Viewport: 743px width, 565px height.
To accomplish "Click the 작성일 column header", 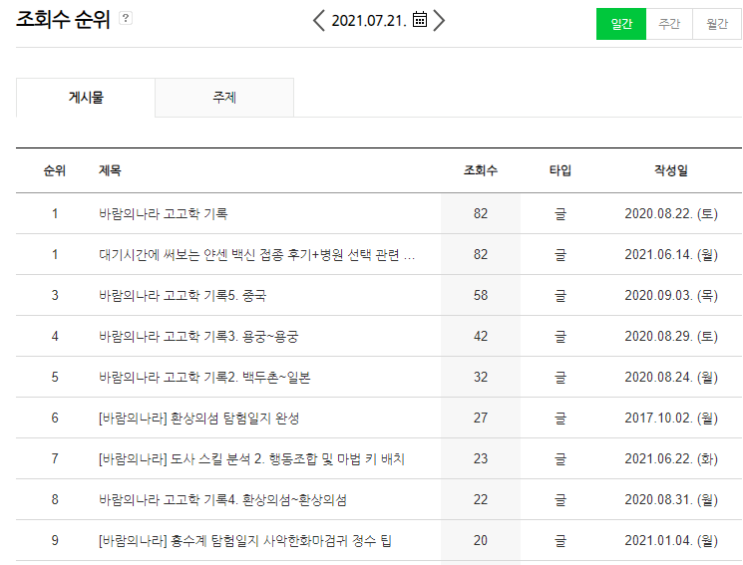I will tap(671, 171).
